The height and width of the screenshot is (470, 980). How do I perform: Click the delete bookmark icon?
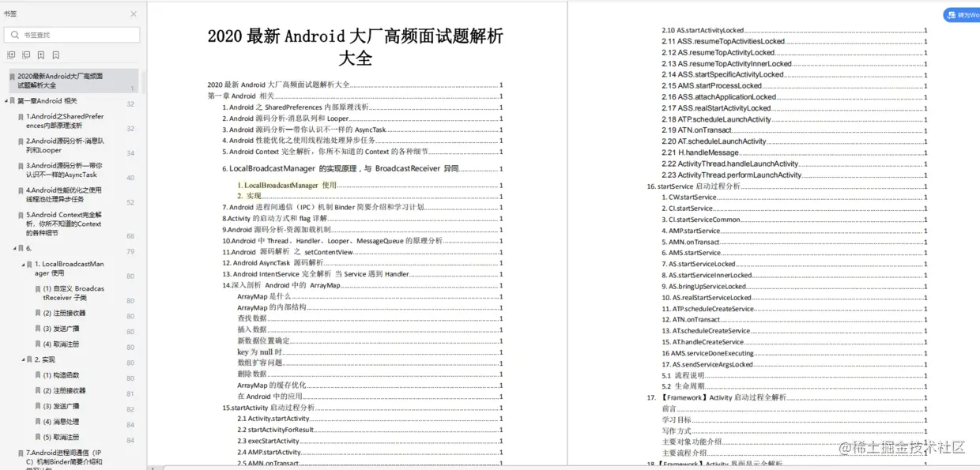point(56,55)
